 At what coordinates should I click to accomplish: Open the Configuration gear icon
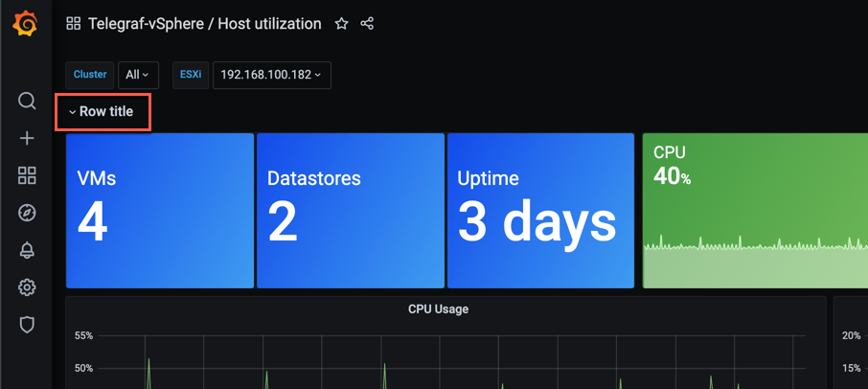(x=27, y=287)
